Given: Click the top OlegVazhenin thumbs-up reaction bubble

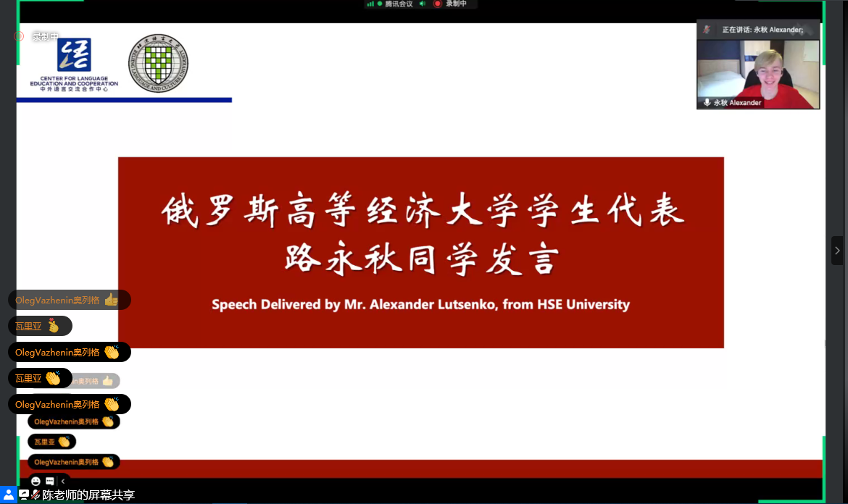Looking at the screenshot, I should click(69, 300).
